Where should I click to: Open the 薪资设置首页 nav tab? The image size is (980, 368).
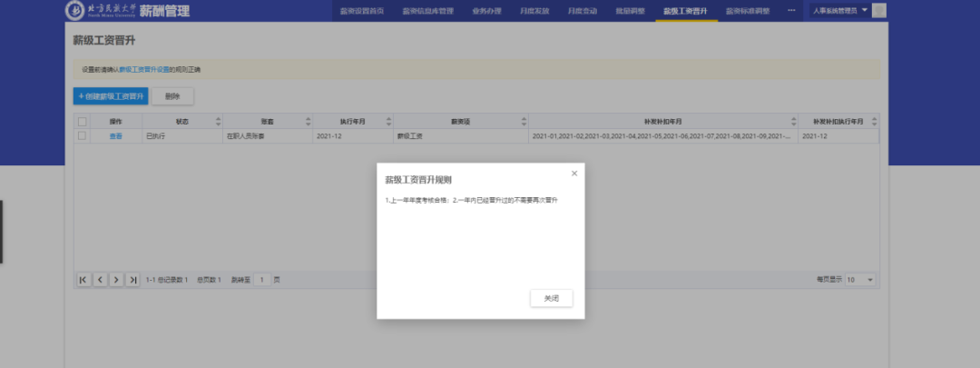tap(362, 11)
